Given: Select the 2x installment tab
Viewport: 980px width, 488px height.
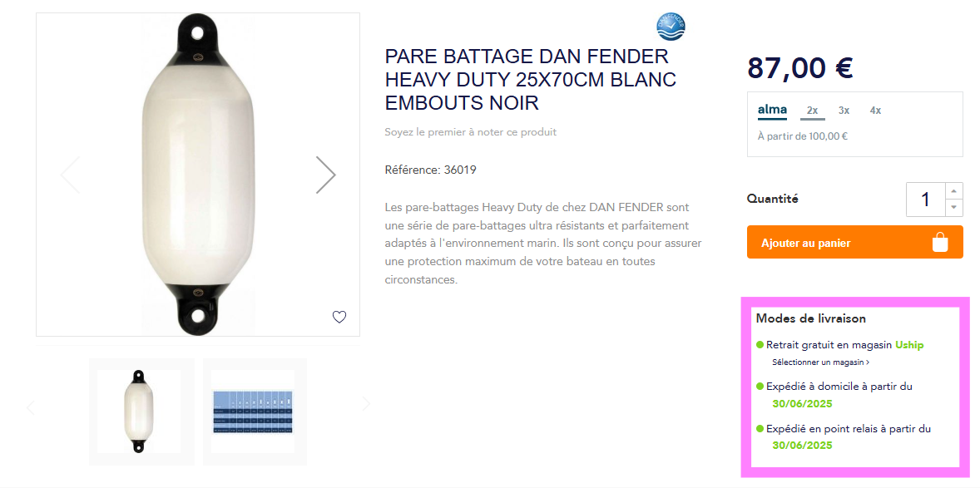Looking at the screenshot, I should pos(813,111).
